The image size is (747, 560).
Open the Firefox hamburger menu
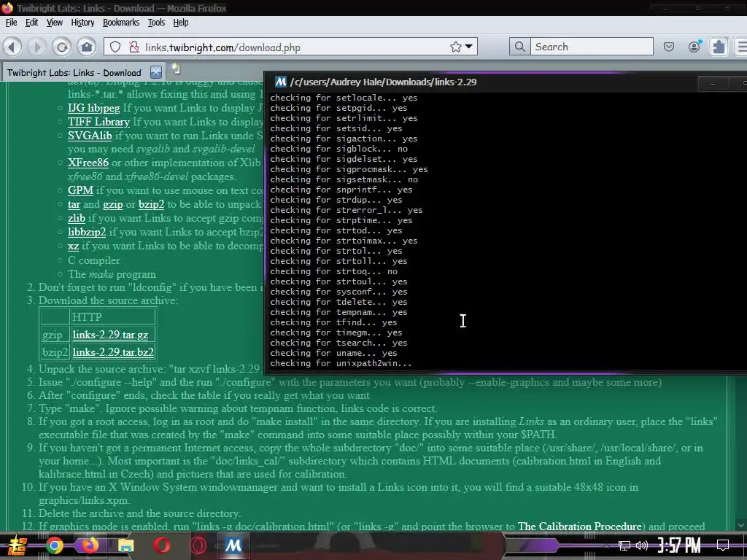[741, 47]
